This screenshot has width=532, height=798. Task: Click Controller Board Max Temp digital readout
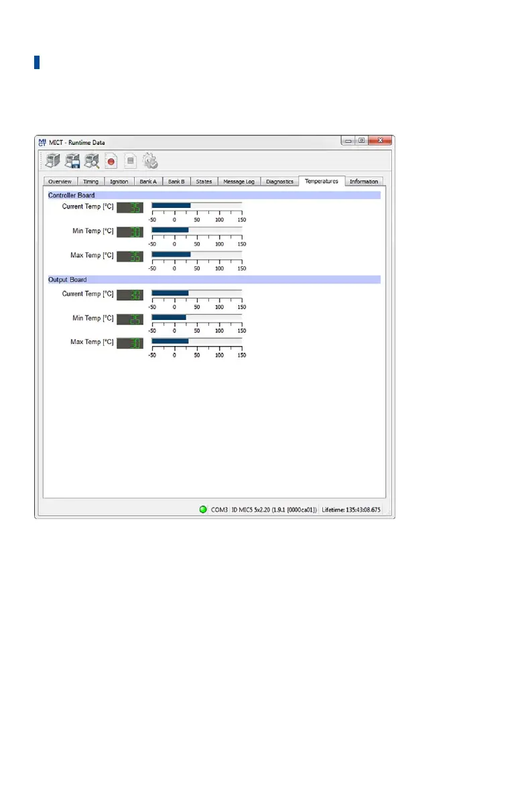pyautogui.click(x=130, y=256)
